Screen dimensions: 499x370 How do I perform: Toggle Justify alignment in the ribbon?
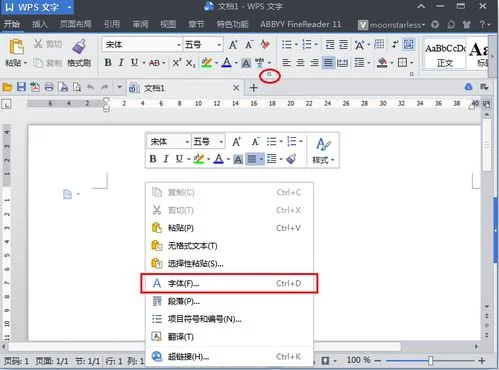pos(328,63)
